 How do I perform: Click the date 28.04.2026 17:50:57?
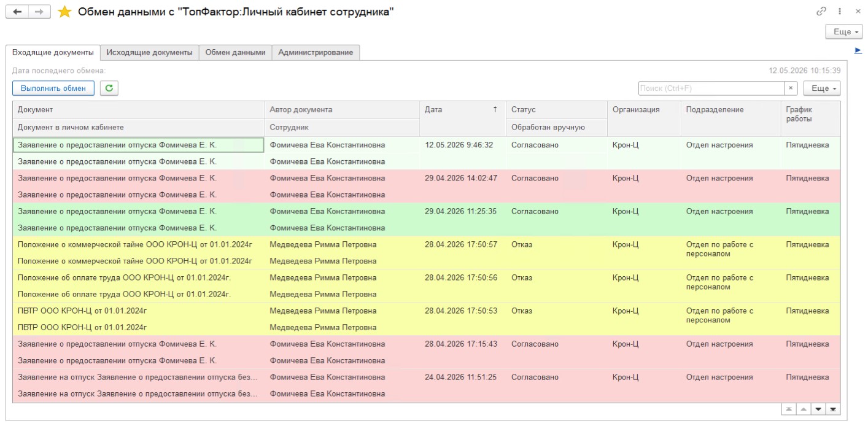pos(461,245)
